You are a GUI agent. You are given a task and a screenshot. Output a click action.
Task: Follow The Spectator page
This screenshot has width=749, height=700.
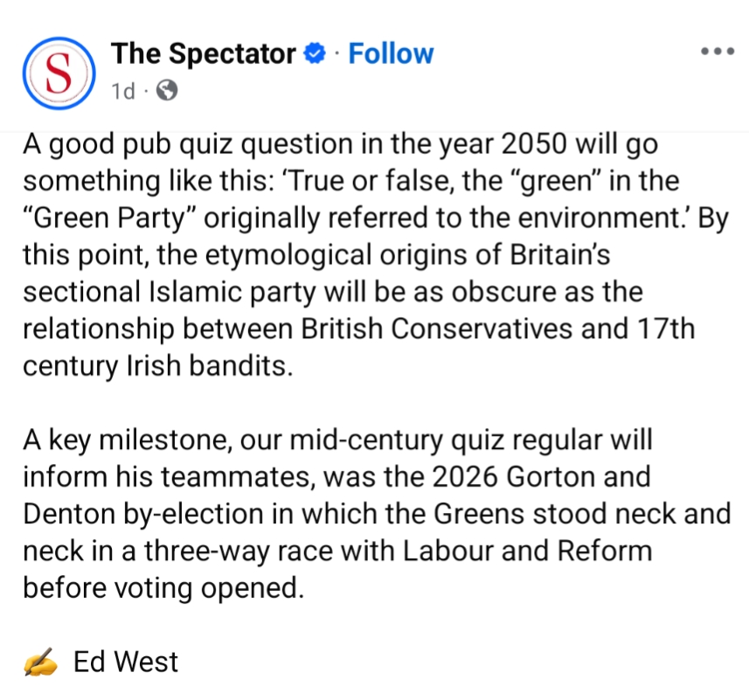pos(391,54)
